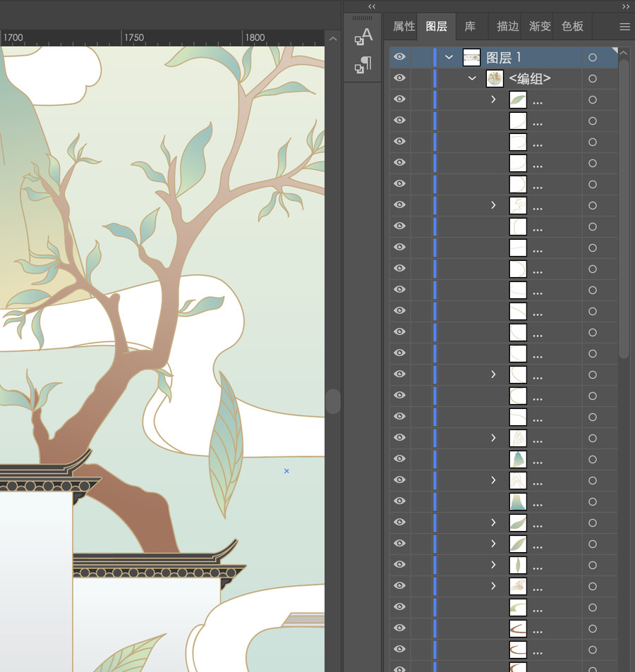
Task: Expand the narrow vertical leaf sublayer
Action: [x=493, y=565]
